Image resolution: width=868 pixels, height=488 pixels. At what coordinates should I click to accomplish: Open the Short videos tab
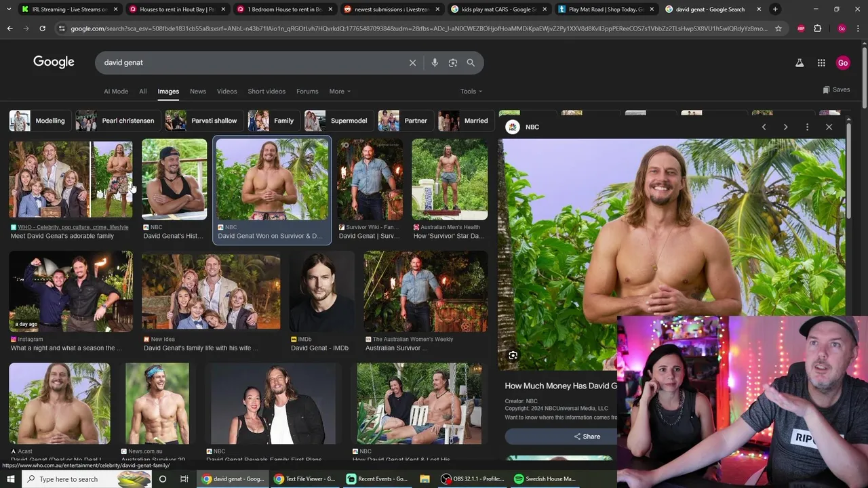[267, 91]
